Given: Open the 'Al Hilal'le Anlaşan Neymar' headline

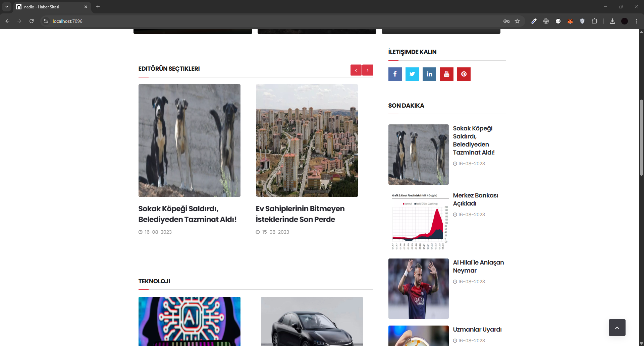Looking at the screenshot, I should [478, 267].
